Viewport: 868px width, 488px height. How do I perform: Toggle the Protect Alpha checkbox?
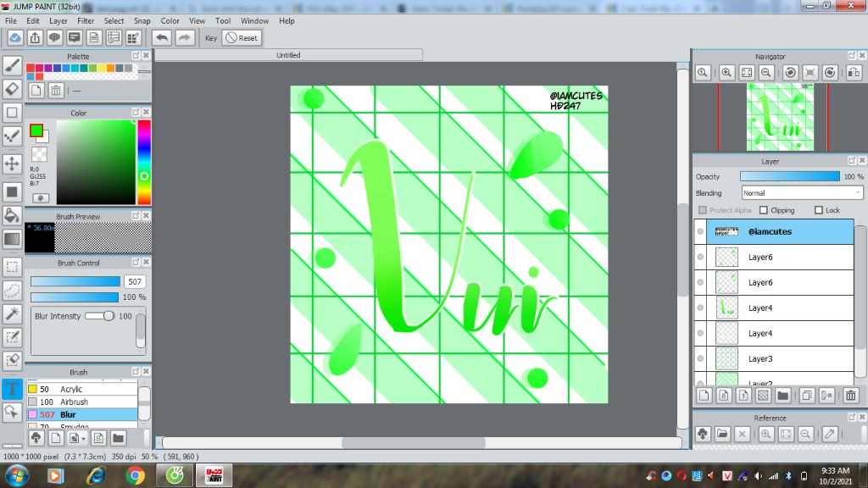[x=703, y=210]
